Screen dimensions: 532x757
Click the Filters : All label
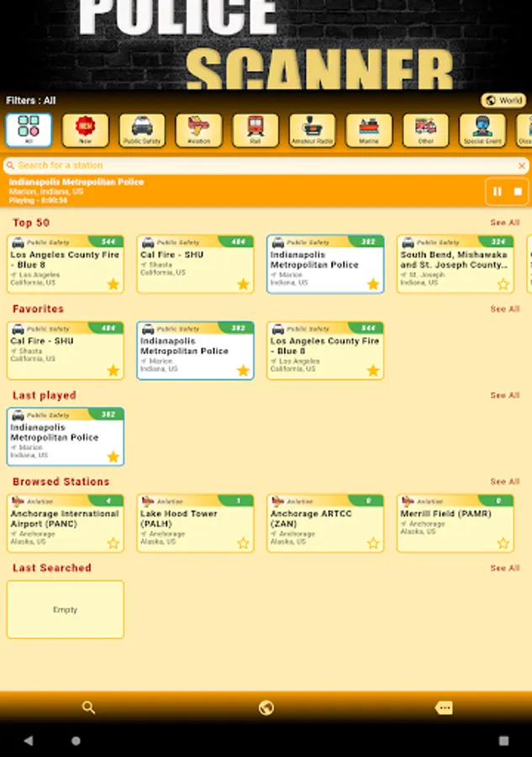(x=31, y=100)
